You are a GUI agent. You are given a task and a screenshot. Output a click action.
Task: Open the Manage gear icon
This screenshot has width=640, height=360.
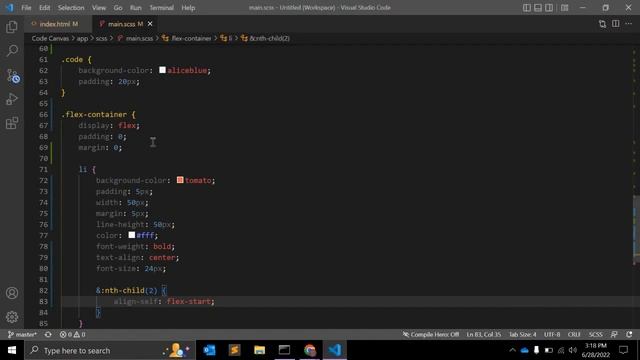tap(12, 317)
